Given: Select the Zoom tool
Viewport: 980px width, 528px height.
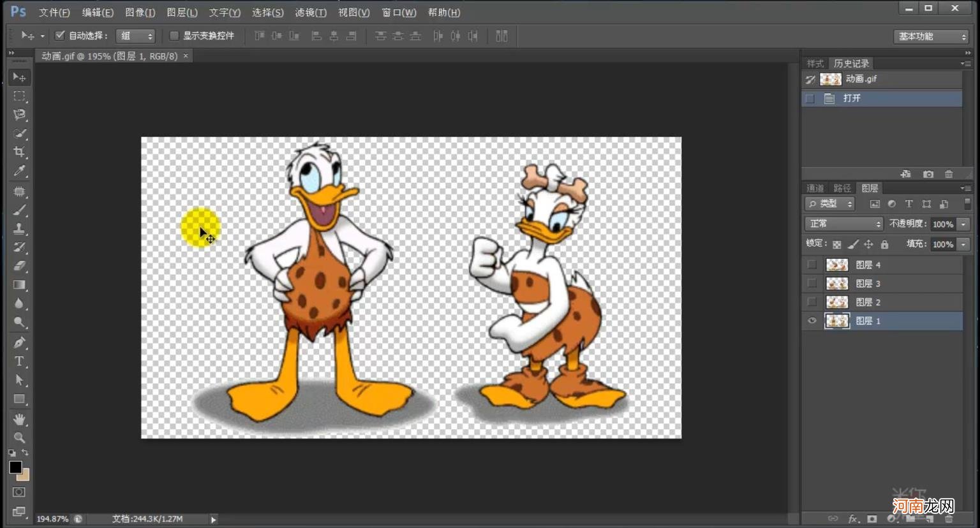Looking at the screenshot, I should point(19,437).
